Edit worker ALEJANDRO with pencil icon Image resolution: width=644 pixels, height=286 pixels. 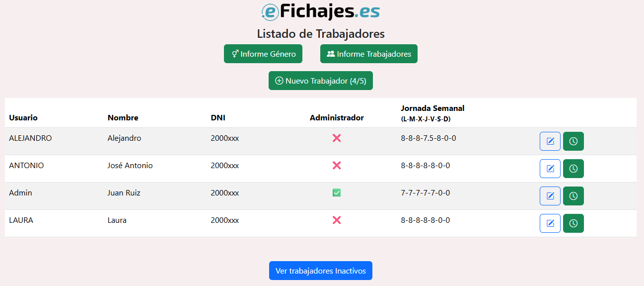[550, 141]
